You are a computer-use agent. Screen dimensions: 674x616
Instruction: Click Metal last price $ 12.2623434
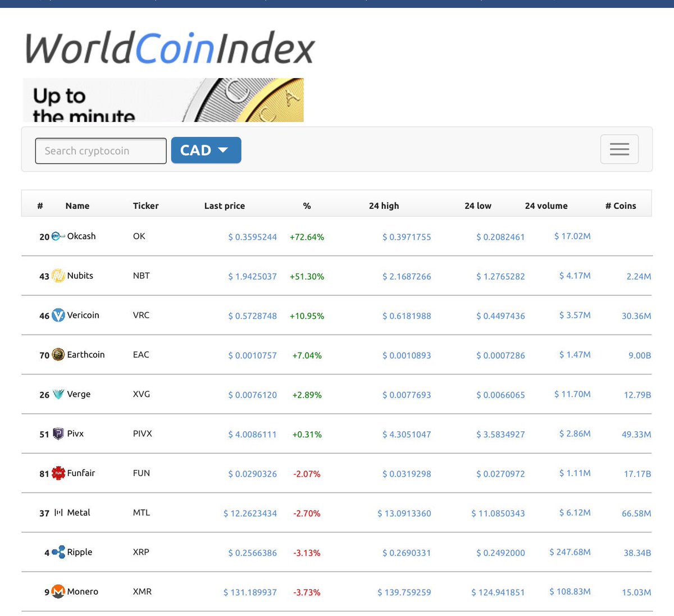click(250, 513)
